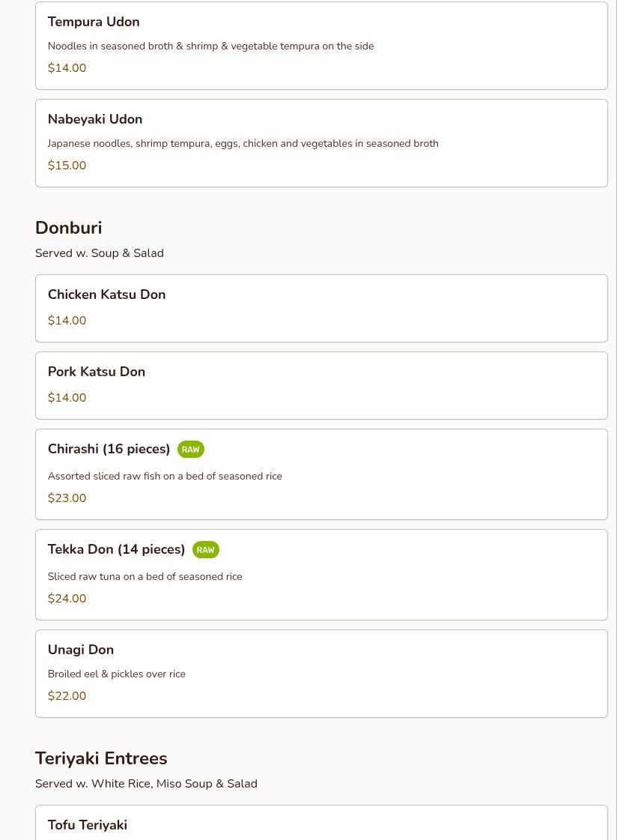This screenshot has height=840, width=632.
Task: Choose the Pork Katsu Don item
Action: click(x=97, y=372)
